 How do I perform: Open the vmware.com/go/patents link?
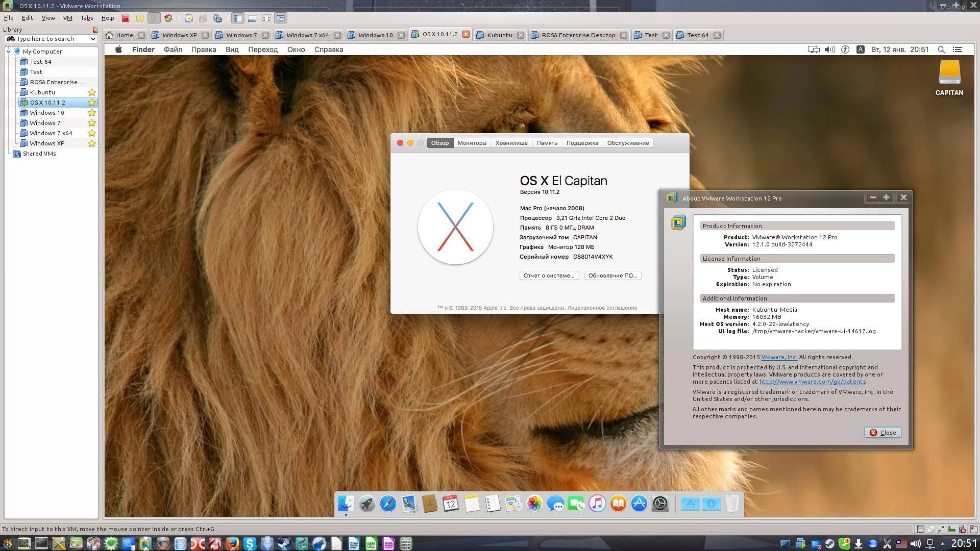813,382
